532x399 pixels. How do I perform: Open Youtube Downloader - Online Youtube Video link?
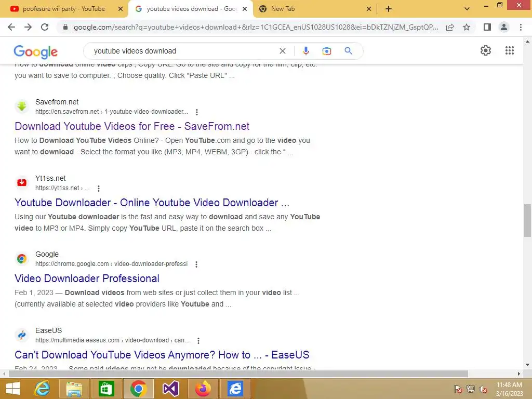[x=152, y=203]
